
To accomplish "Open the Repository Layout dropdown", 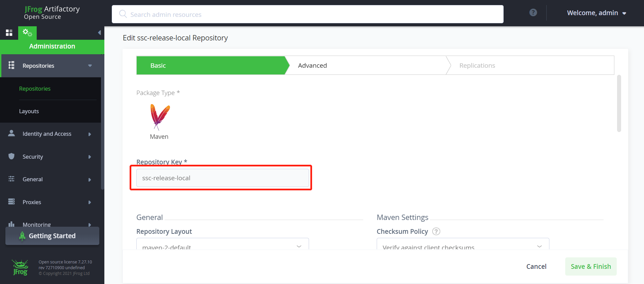I will coord(223,244).
